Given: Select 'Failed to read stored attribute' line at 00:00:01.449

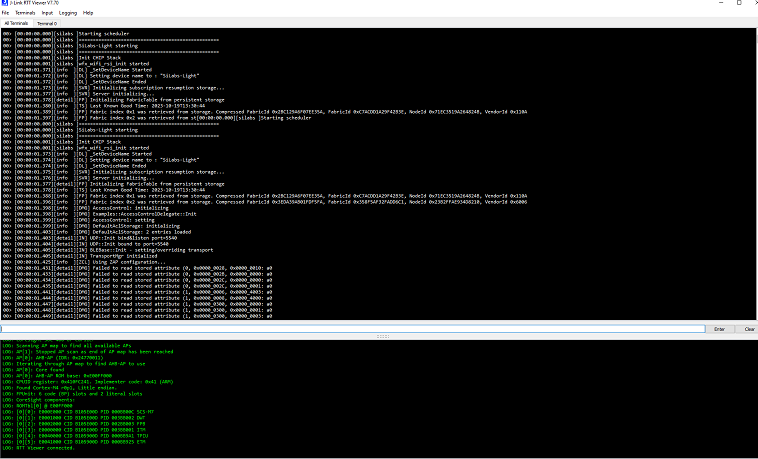Looking at the screenshot, I should [137, 316].
